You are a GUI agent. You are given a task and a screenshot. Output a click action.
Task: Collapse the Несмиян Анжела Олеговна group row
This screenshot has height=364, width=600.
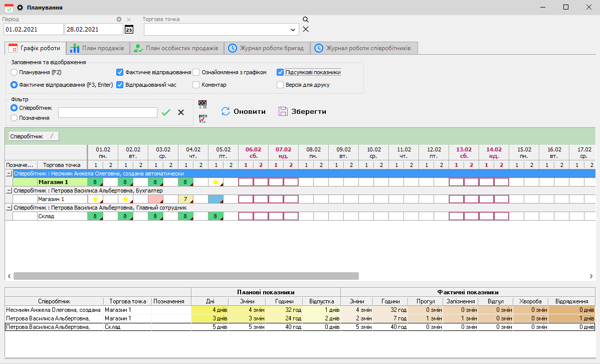9,173
